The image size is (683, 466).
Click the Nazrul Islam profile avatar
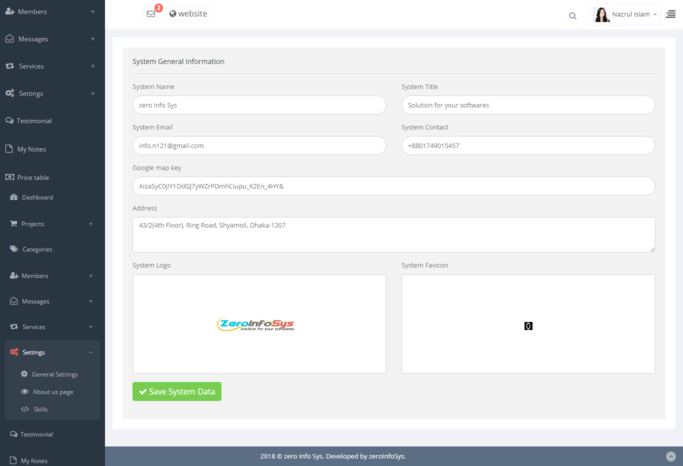pyautogui.click(x=602, y=14)
